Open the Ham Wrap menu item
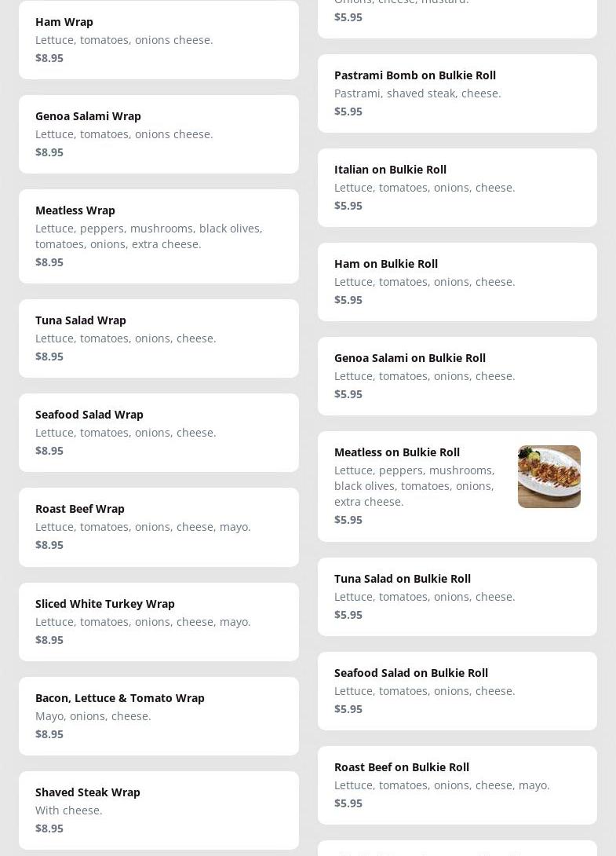The image size is (616, 856). [159, 39]
